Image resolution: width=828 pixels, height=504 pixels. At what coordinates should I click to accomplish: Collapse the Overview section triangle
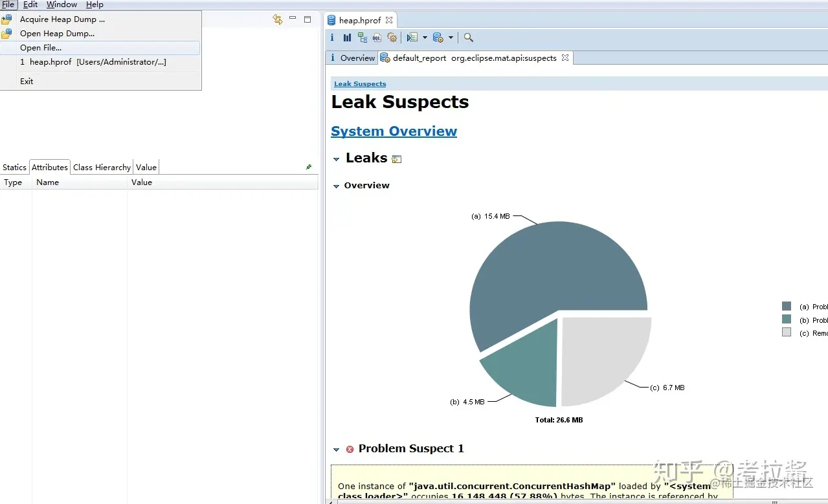(336, 186)
